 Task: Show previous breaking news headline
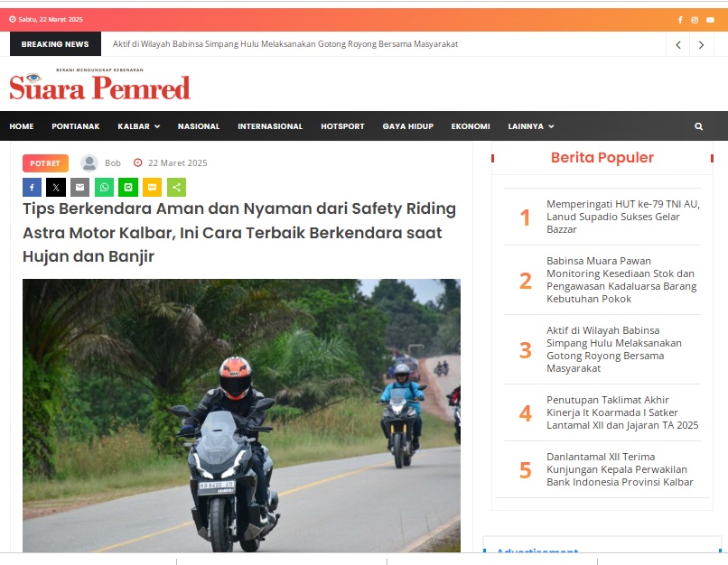678,44
